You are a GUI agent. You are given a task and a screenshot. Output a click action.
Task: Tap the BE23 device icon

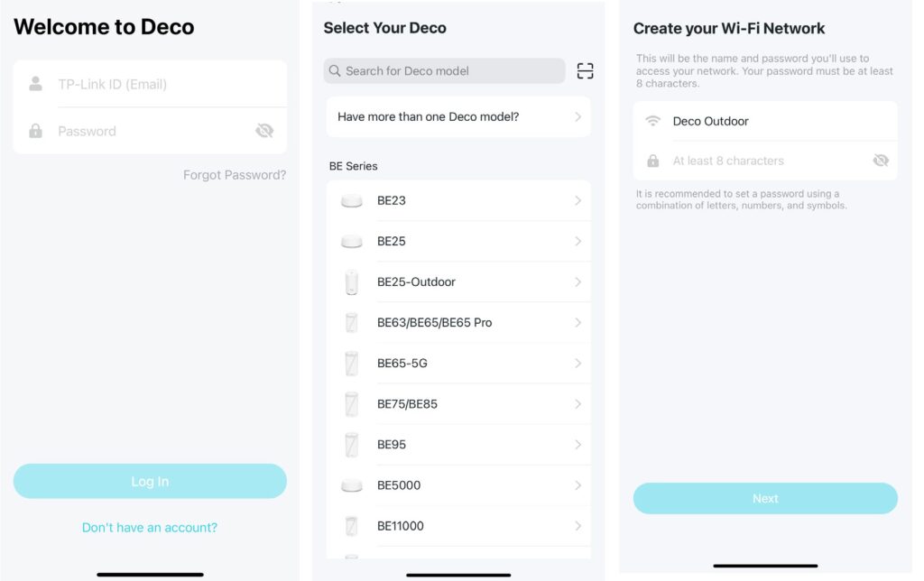[351, 201]
